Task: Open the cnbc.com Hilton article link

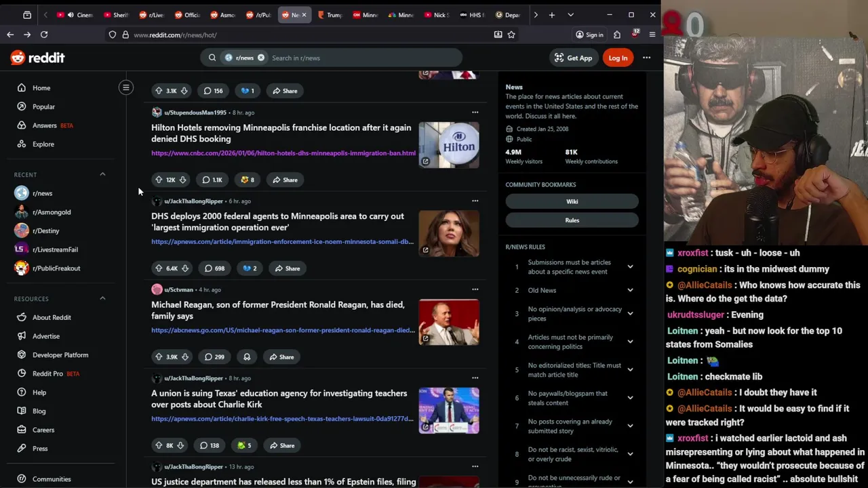Action: pyautogui.click(x=283, y=153)
